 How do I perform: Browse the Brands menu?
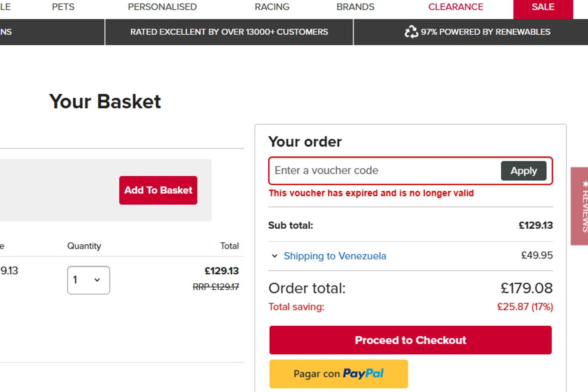coord(355,7)
